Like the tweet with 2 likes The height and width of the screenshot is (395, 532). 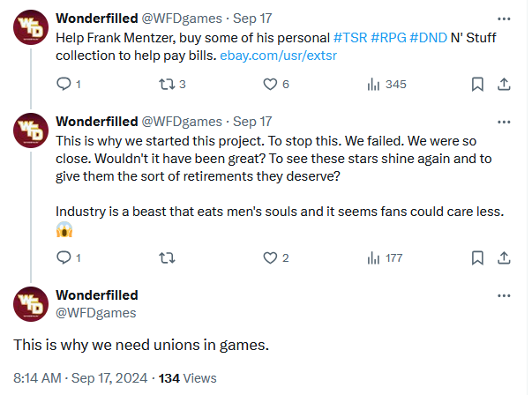point(271,257)
